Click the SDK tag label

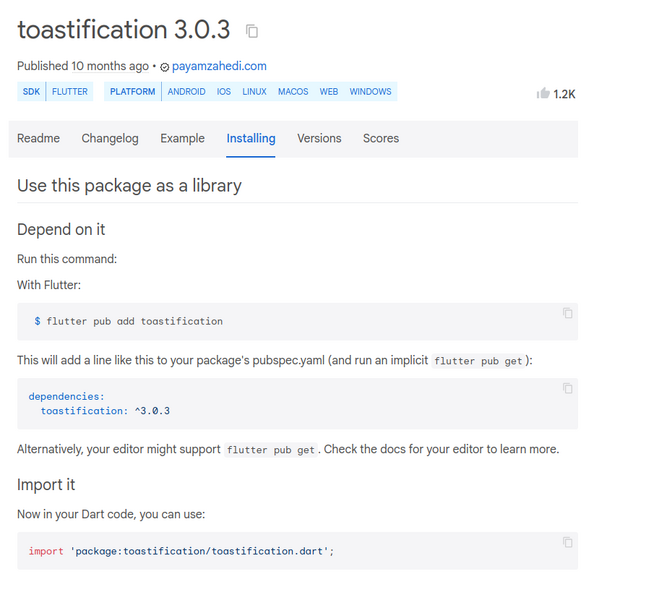pos(31,92)
